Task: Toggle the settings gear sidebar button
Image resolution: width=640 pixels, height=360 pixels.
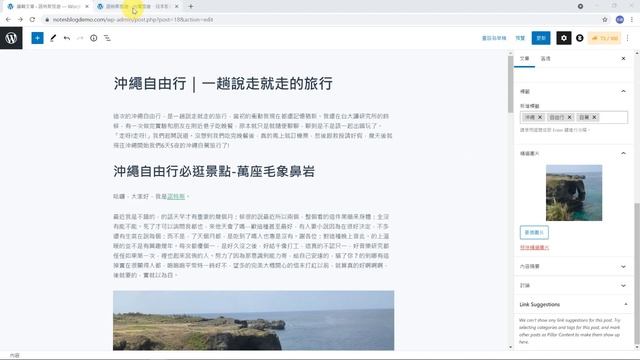Action: 564,38
